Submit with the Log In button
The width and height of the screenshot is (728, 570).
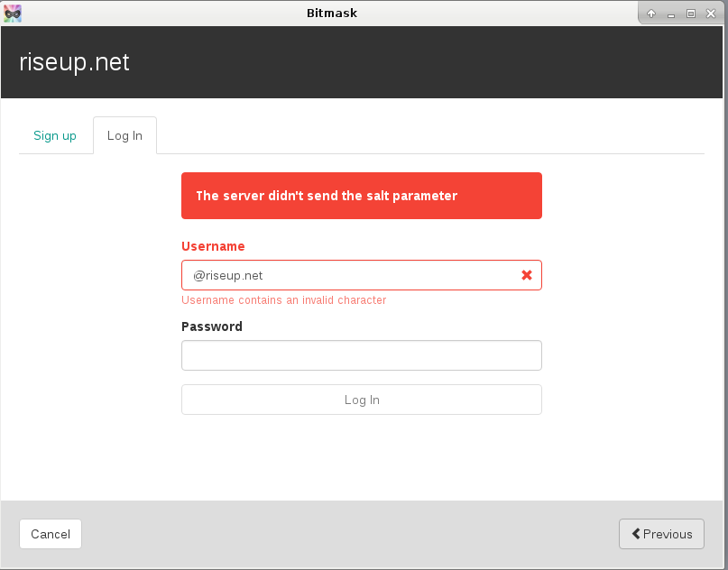361,400
